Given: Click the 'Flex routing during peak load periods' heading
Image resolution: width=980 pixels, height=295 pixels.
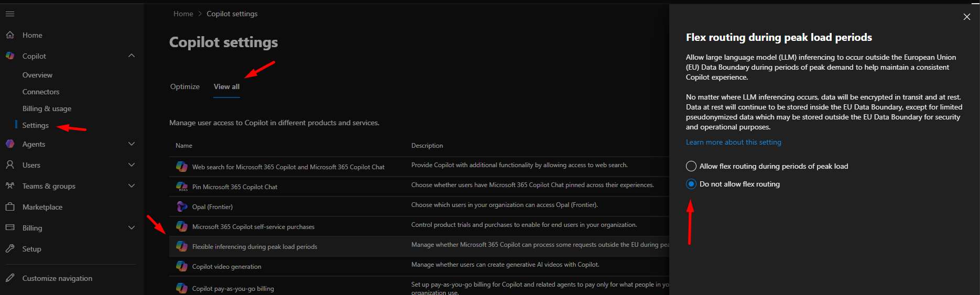Looking at the screenshot, I should pos(779,37).
